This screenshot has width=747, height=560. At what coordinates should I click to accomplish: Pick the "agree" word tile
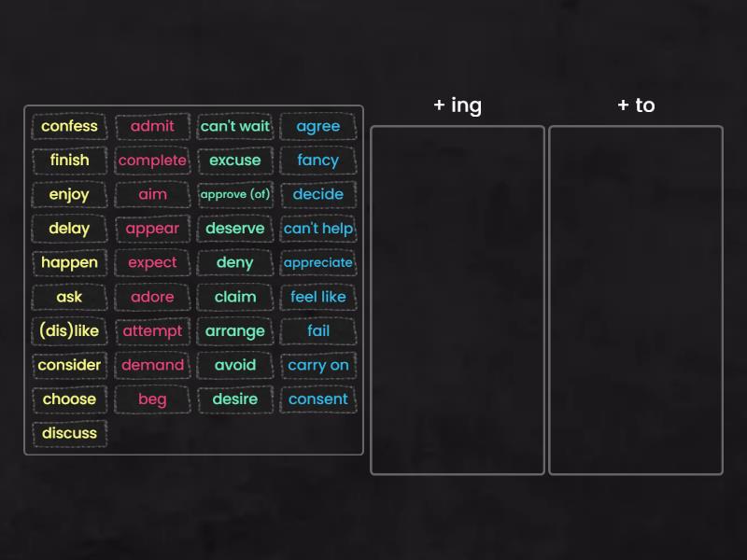click(317, 126)
